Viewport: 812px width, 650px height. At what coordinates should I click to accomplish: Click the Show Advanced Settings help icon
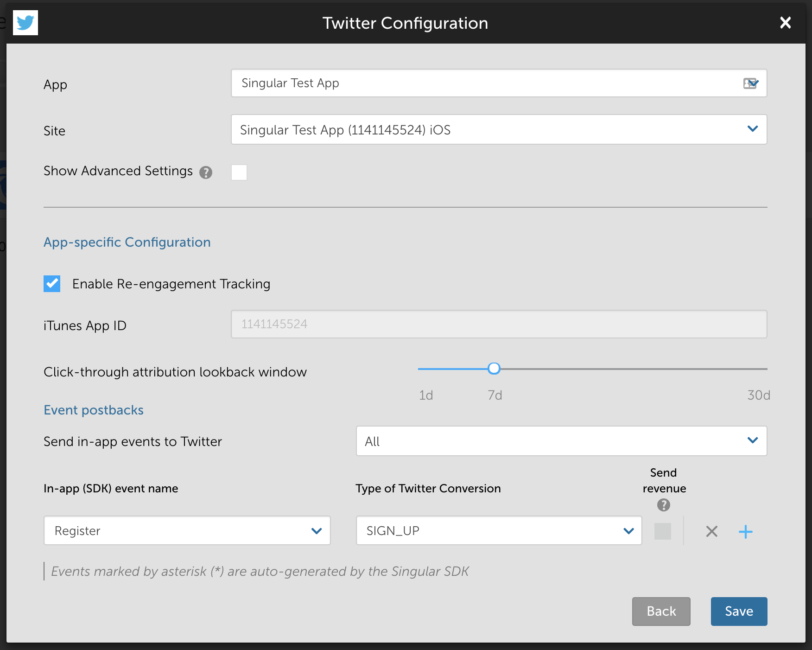206,172
